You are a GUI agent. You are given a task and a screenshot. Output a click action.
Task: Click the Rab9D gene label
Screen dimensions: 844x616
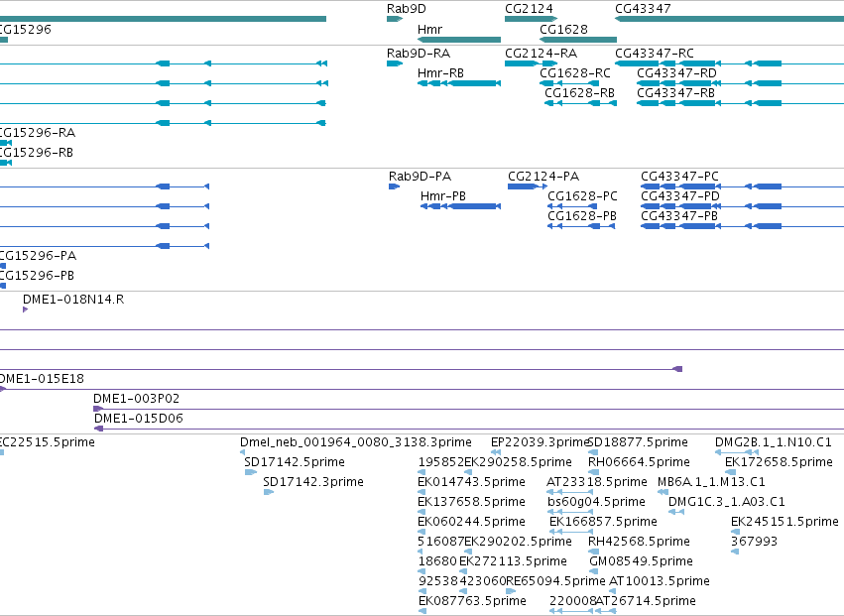407,9
